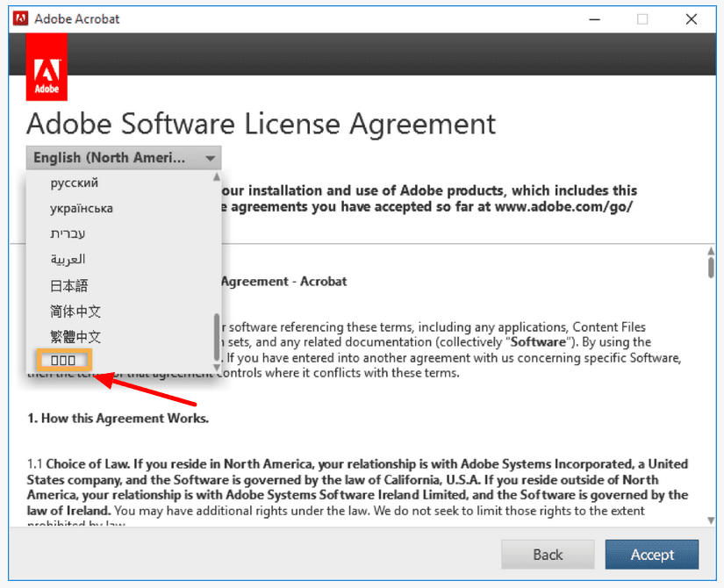Click the Adobe logo in the header
The height and width of the screenshot is (588, 724).
(47, 68)
